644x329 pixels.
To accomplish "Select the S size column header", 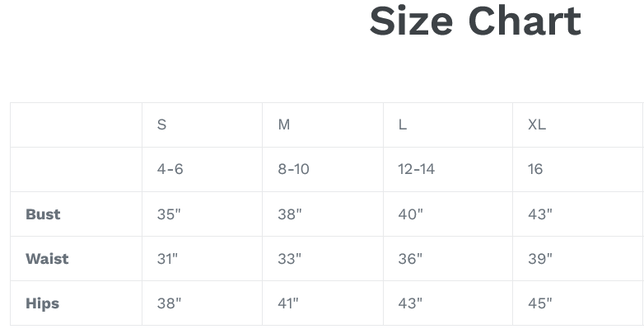I will pos(161,125).
